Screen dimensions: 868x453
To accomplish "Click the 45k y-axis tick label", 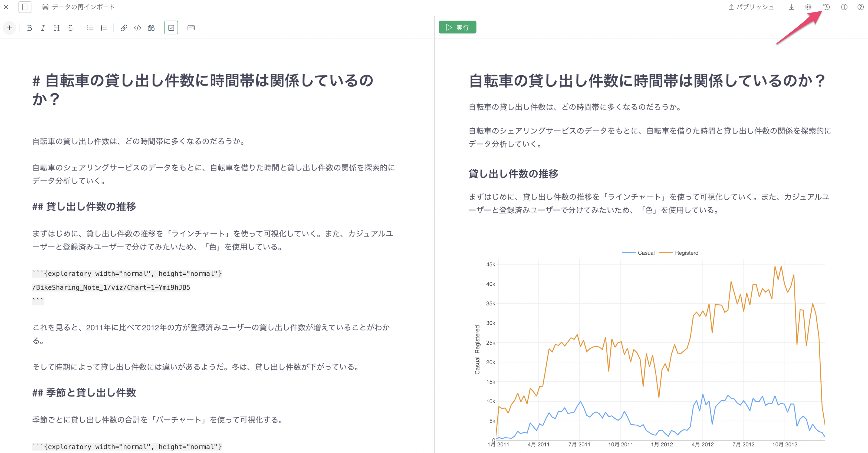I will pyautogui.click(x=491, y=265).
